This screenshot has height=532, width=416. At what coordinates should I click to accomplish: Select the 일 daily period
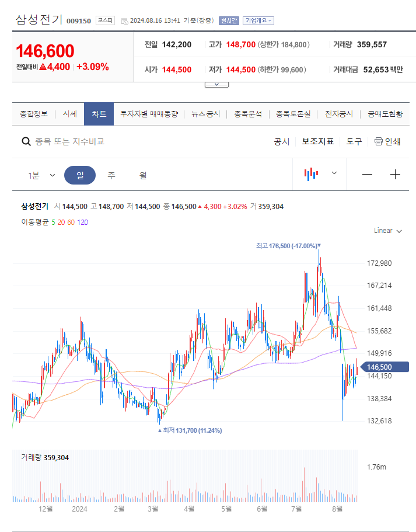tap(80, 175)
